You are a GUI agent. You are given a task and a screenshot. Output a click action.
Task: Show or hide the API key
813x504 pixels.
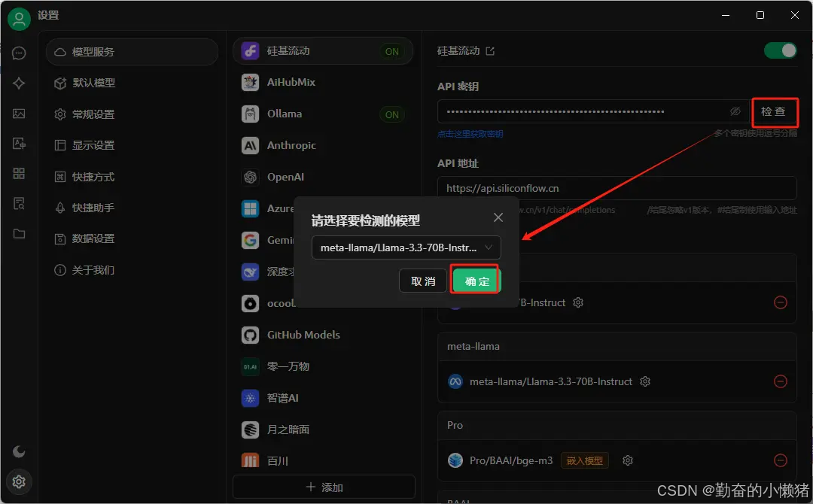735,111
